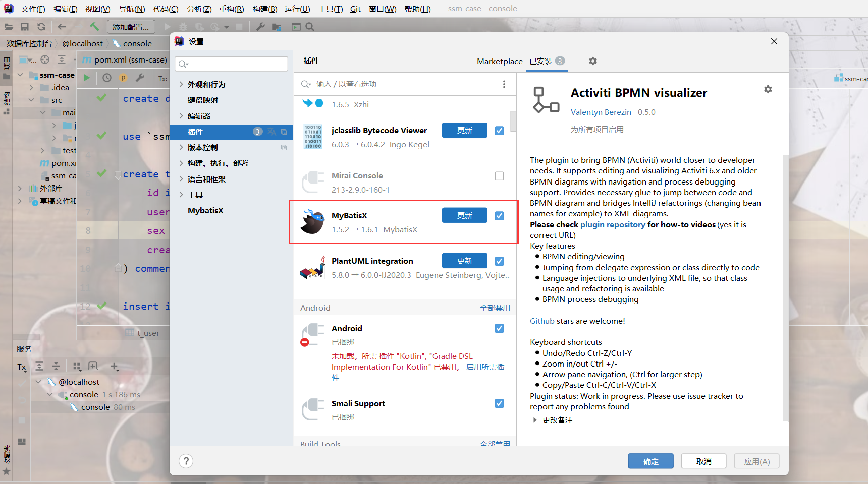Click the orange P playground icon
Viewport: 868px width, 484px height.
(123, 78)
